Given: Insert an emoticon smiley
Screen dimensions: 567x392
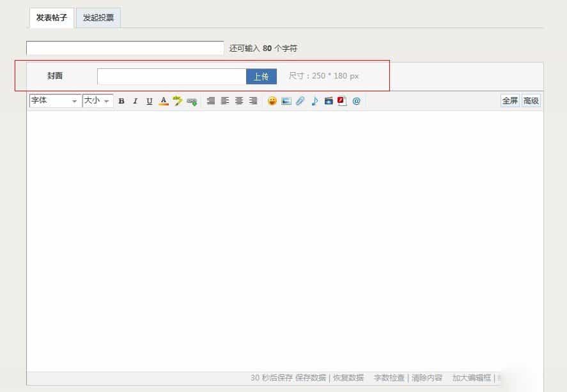Looking at the screenshot, I should tap(272, 100).
